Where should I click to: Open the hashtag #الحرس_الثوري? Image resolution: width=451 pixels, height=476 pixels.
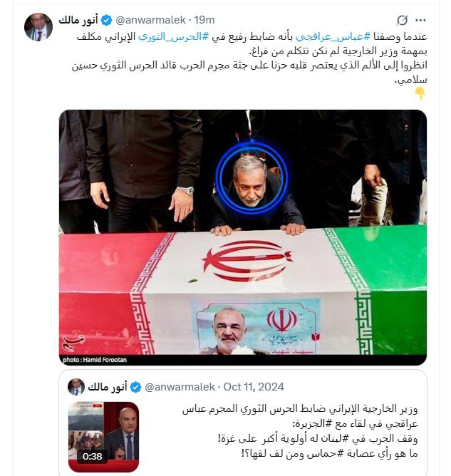coord(173,37)
